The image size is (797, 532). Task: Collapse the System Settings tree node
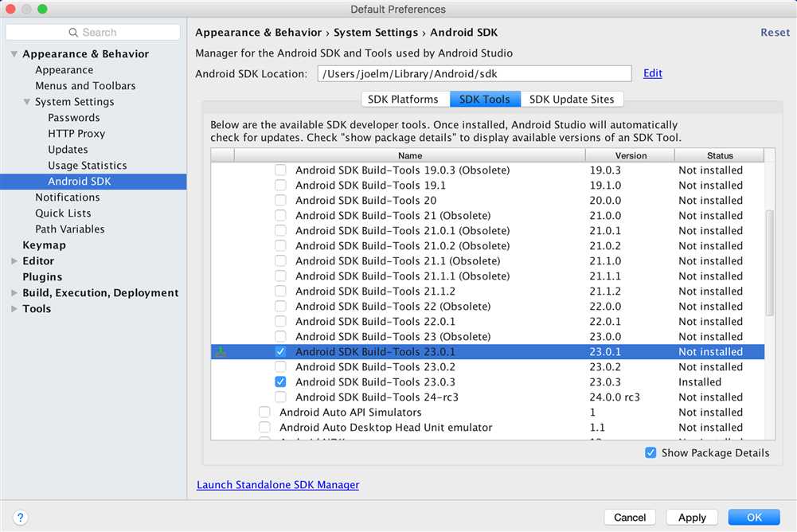27,102
